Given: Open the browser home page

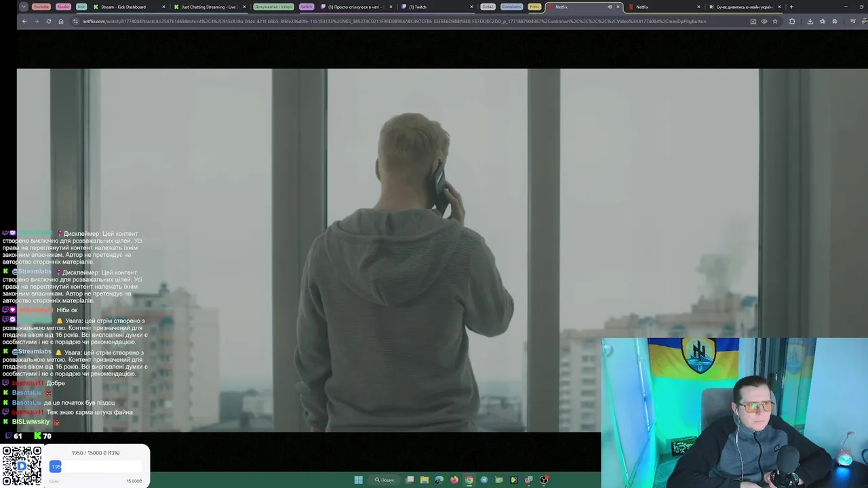Looking at the screenshot, I should (x=60, y=21).
